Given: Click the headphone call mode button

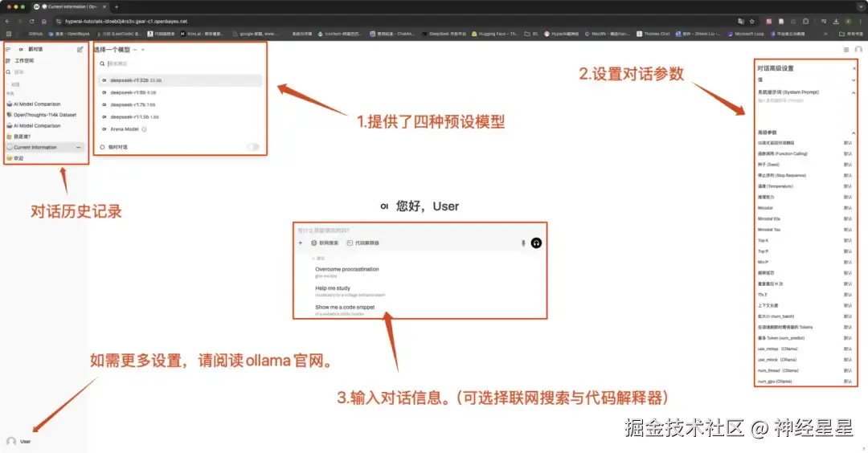Looking at the screenshot, I should click(x=536, y=243).
